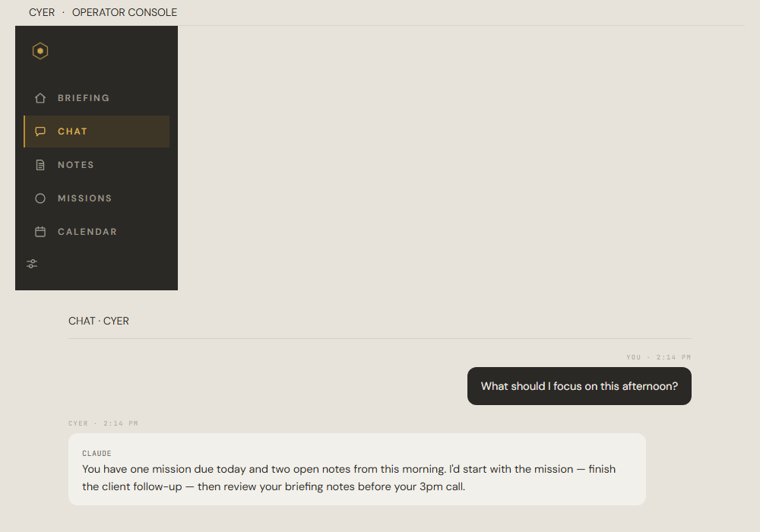Image resolution: width=760 pixels, height=532 pixels.
Task: Click the CYER title in top header
Action: tap(42, 12)
